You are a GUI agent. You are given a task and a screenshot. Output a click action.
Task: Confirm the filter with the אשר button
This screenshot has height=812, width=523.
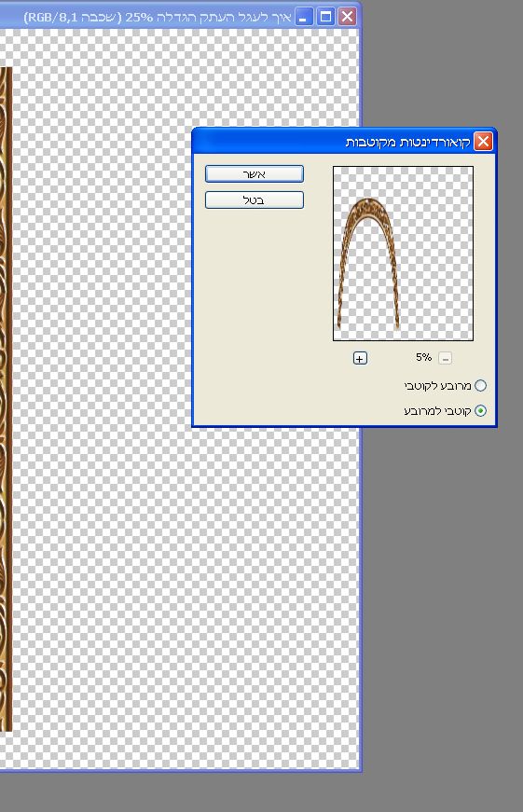tap(255, 174)
